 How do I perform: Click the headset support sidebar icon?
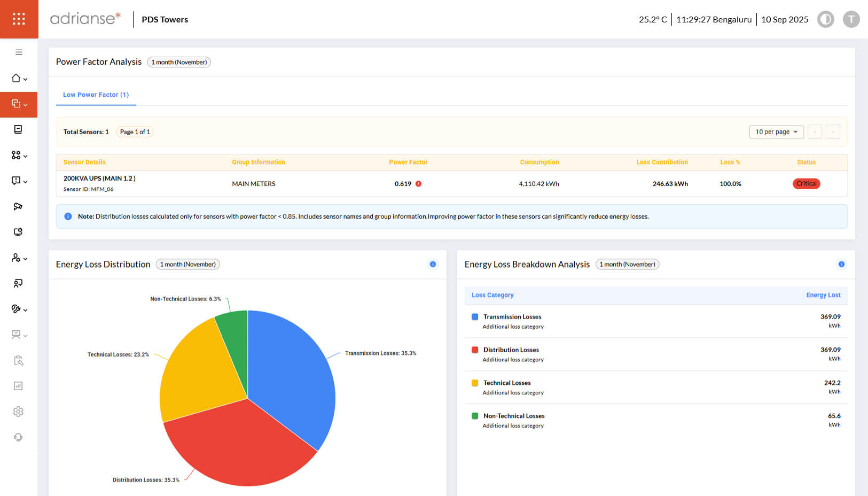click(x=18, y=437)
